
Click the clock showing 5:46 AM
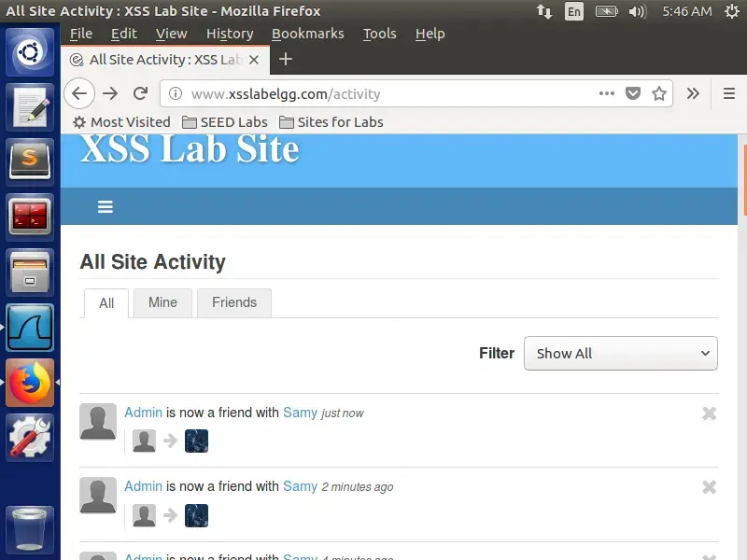[x=687, y=11]
